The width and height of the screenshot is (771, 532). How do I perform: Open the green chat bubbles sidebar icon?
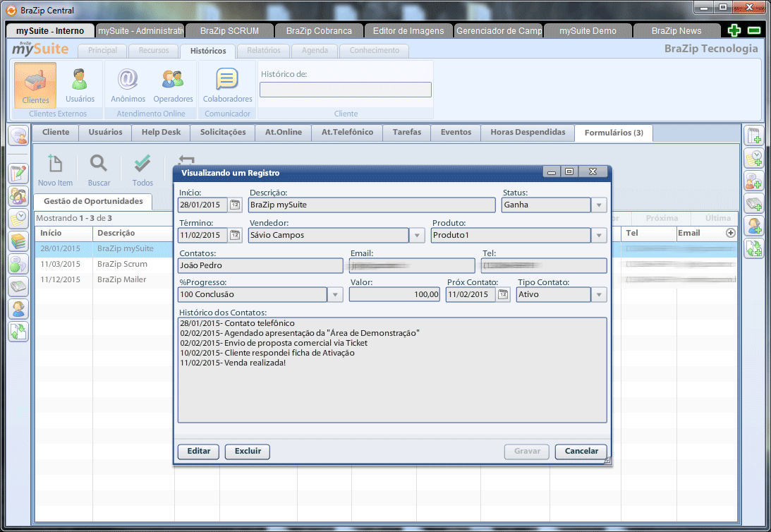point(18,264)
